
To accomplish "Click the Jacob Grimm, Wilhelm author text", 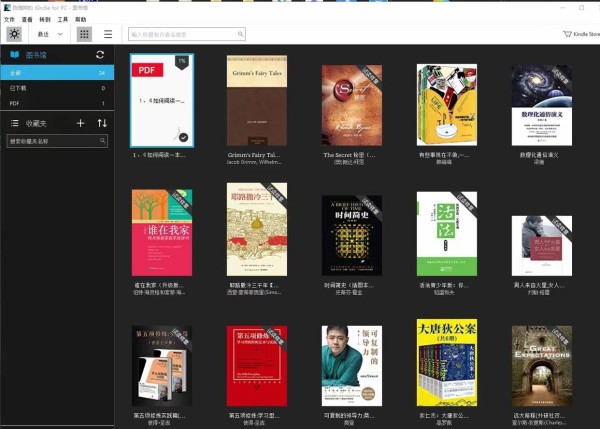I will coord(254,162).
